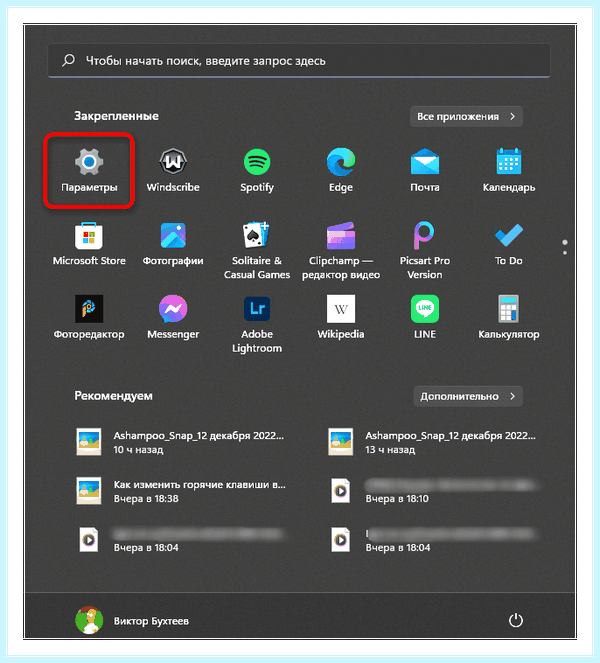Open the Калькулятор calculator
The width and height of the screenshot is (600, 663).
click(x=509, y=317)
